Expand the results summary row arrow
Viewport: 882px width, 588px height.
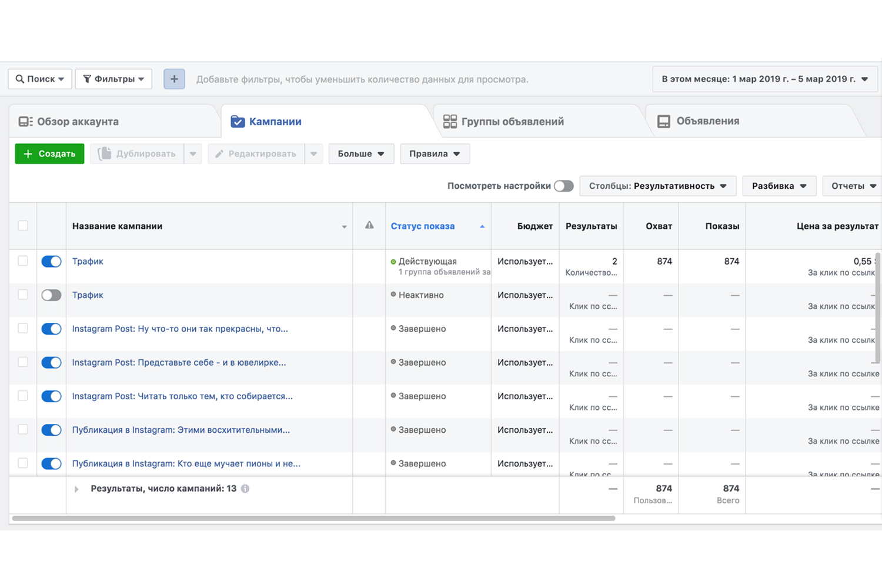(76, 489)
